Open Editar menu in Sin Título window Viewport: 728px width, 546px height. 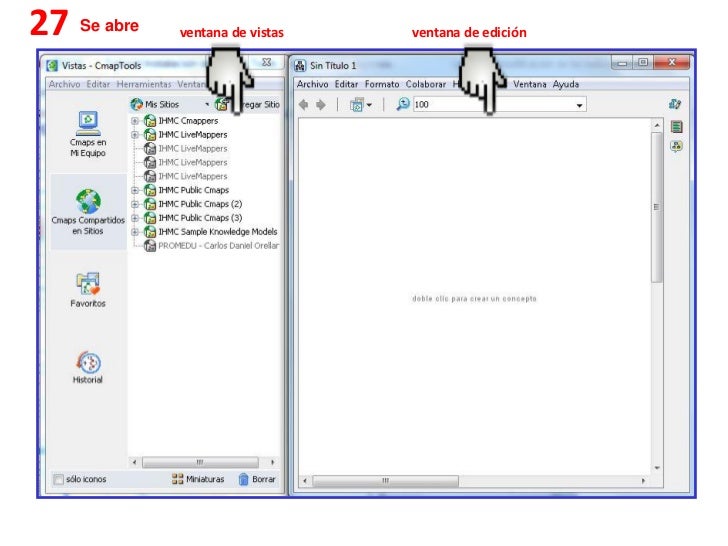point(346,84)
